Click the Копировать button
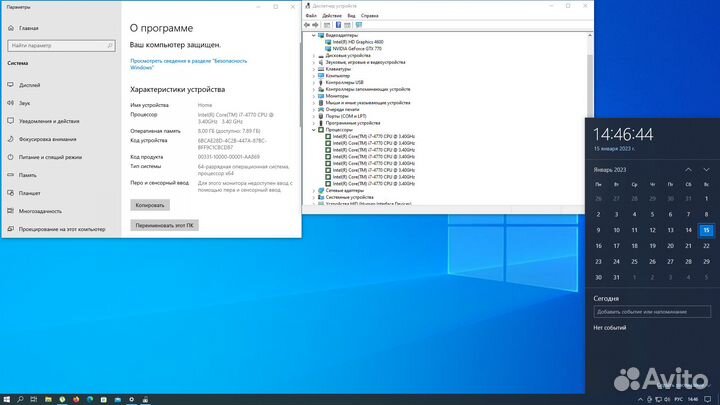Image resolution: width=720 pixels, height=405 pixels. [150, 204]
